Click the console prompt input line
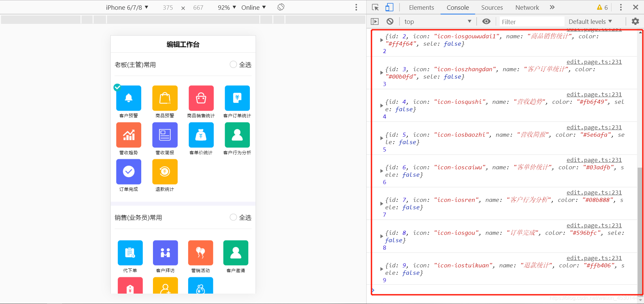 pyautogui.click(x=505, y=290)
